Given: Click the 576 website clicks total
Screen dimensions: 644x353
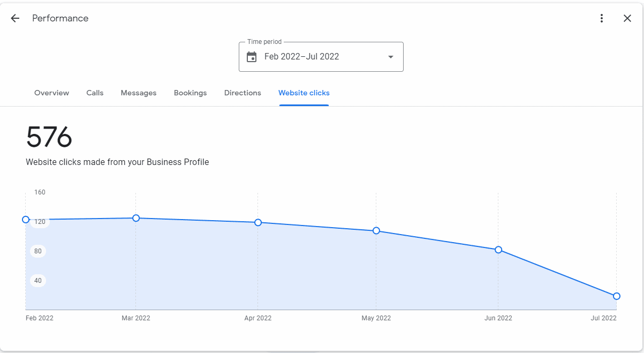Looking at the screenshot, I should [49, 138].
